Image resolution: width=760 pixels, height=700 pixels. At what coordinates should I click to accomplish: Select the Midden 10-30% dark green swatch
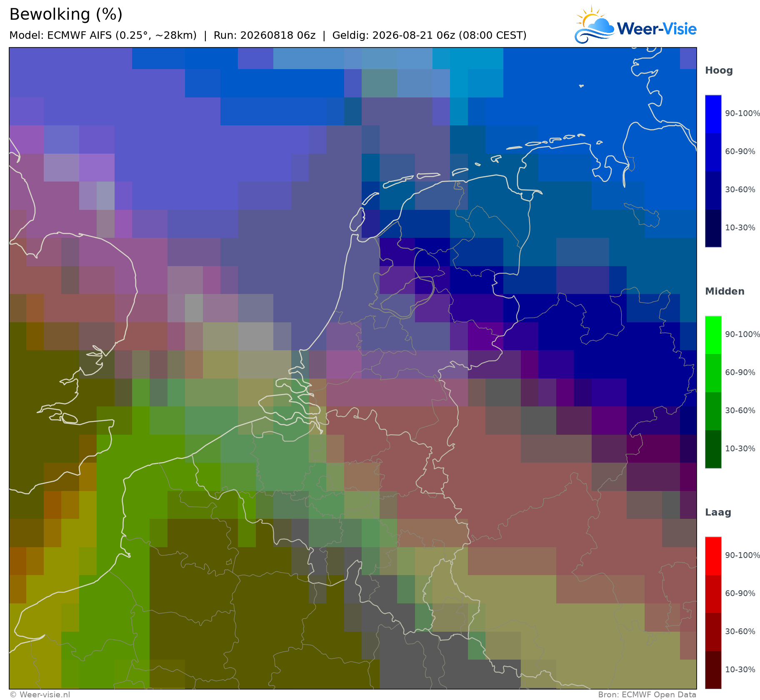click(713, 449)
